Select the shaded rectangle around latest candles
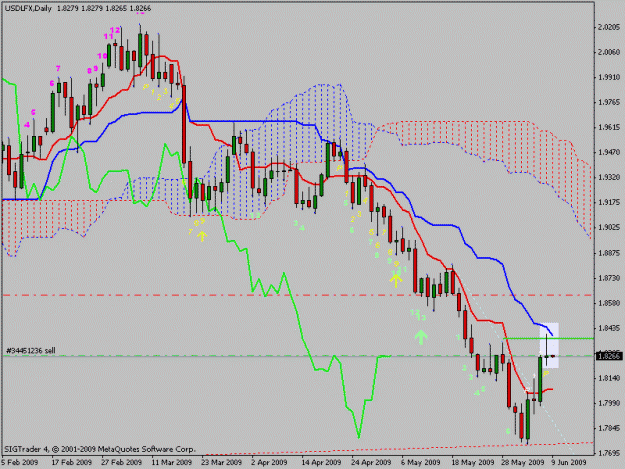Screen dimensions: 625x469 tap(549, 345)
